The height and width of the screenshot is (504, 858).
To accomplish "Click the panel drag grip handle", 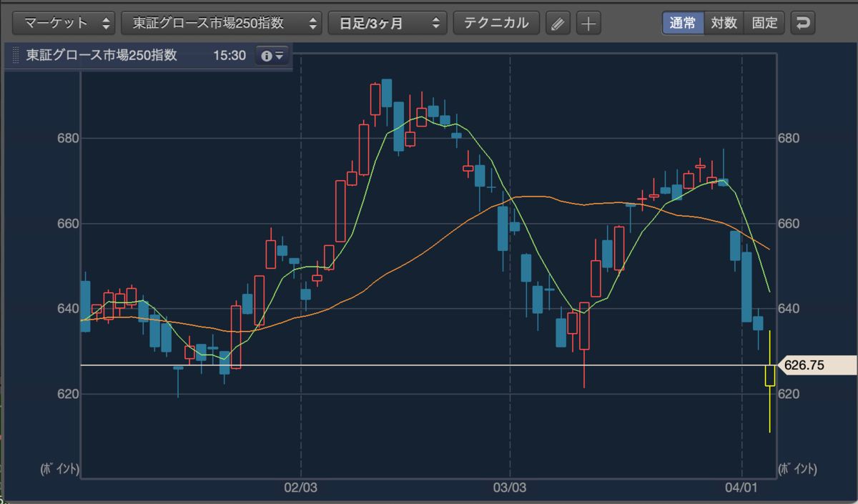I will 15,56.
